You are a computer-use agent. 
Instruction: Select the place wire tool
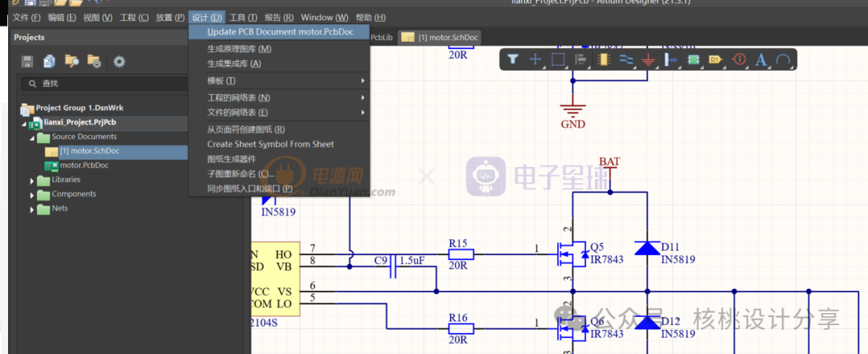(626, 59)
